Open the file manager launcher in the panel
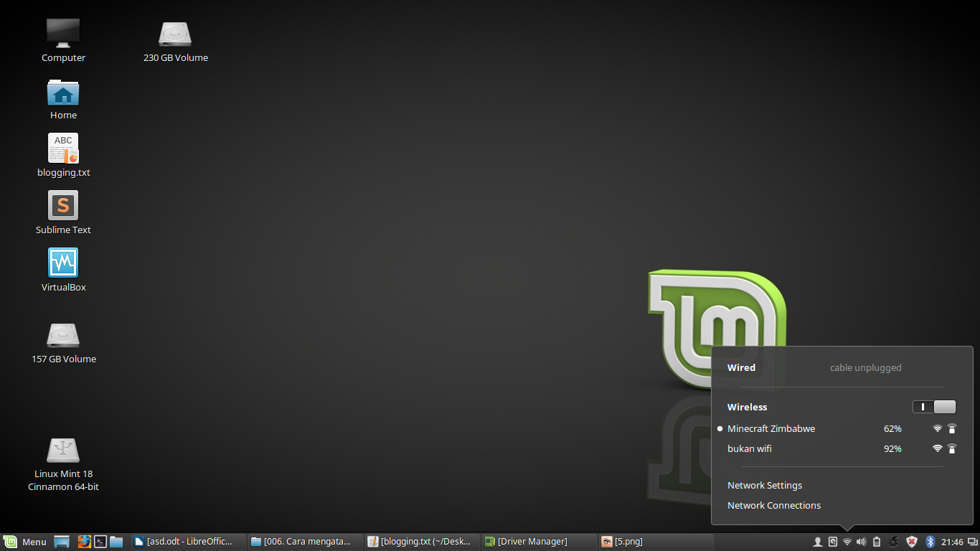The width and height of the screenshot is (980, 551). (x=117, y=542)
